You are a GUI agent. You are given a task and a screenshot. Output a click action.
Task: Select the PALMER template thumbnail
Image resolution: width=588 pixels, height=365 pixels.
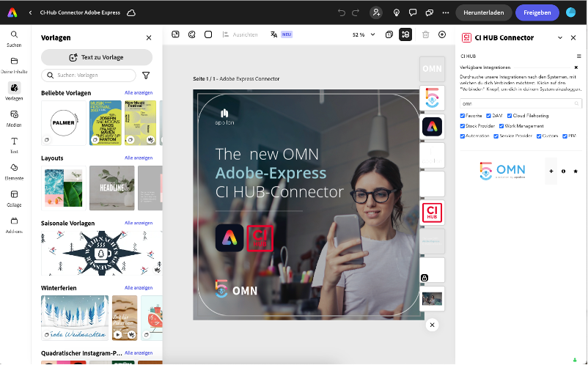click(63, 123)
